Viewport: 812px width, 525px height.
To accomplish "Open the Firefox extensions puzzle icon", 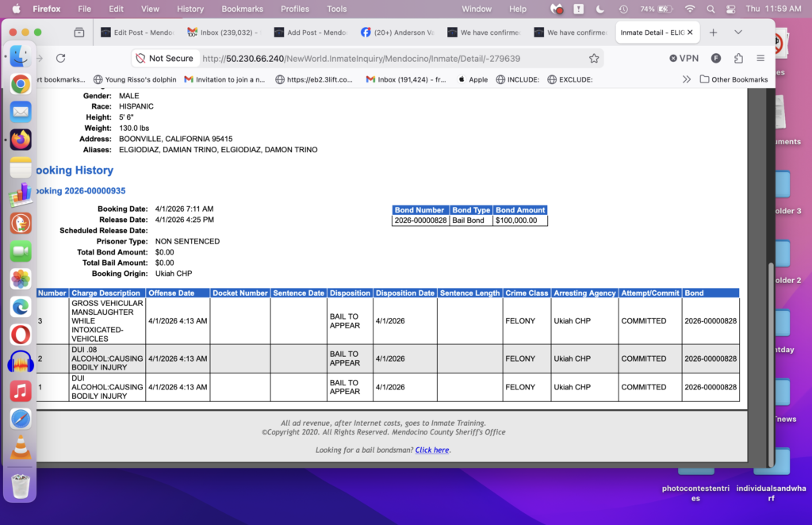I will 738,59.
